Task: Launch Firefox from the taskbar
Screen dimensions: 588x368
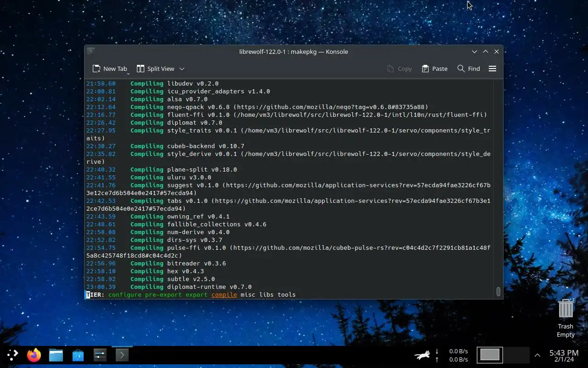Action: 34,355
